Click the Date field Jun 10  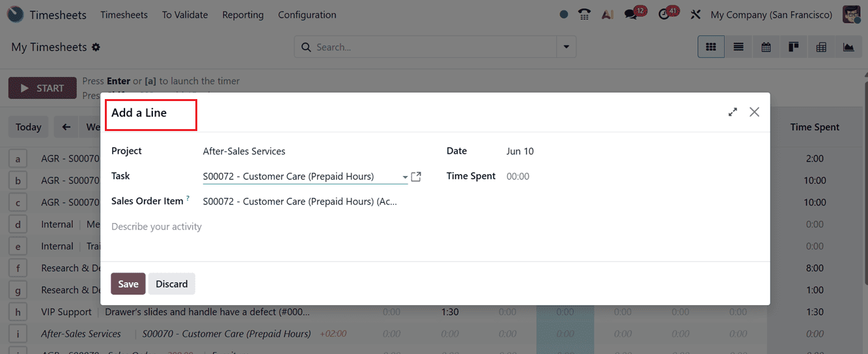[x=520, y=151]
